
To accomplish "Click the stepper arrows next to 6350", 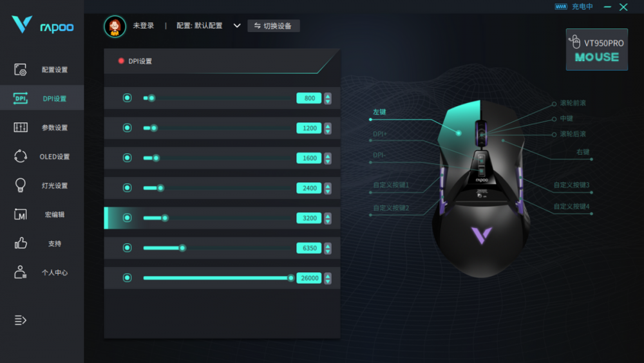I will click(328, 248).
